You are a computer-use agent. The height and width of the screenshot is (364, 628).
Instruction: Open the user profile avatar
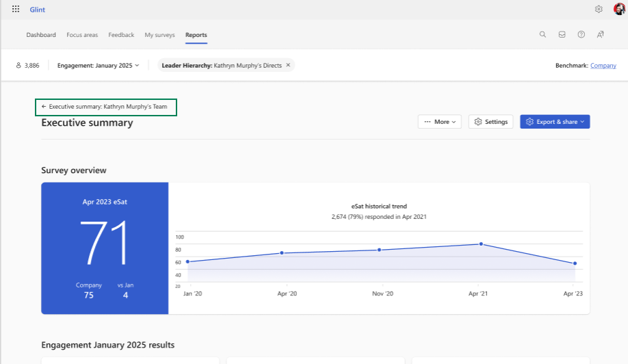pyautogui.click(x=620, y=9)
